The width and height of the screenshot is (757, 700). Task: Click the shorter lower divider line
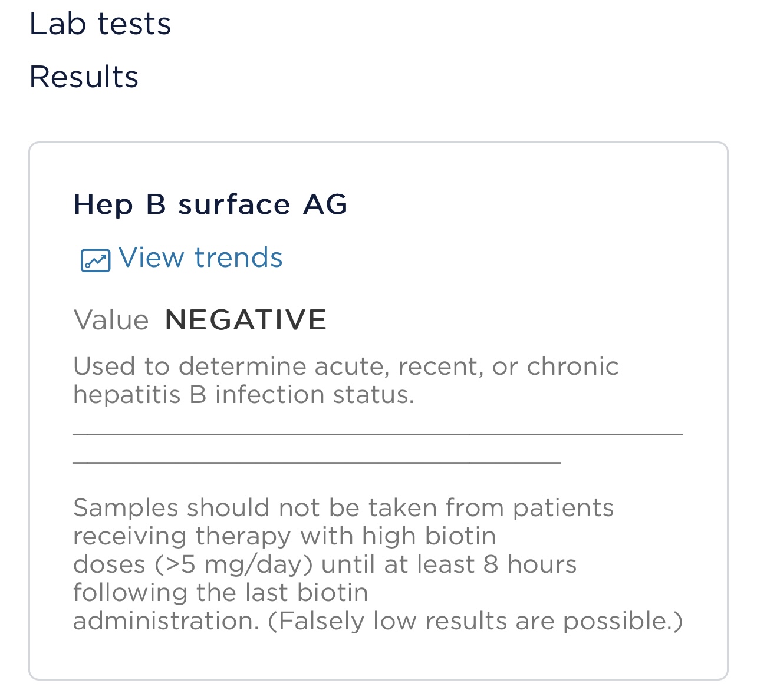pyautogui.click(x=317, y=463)
